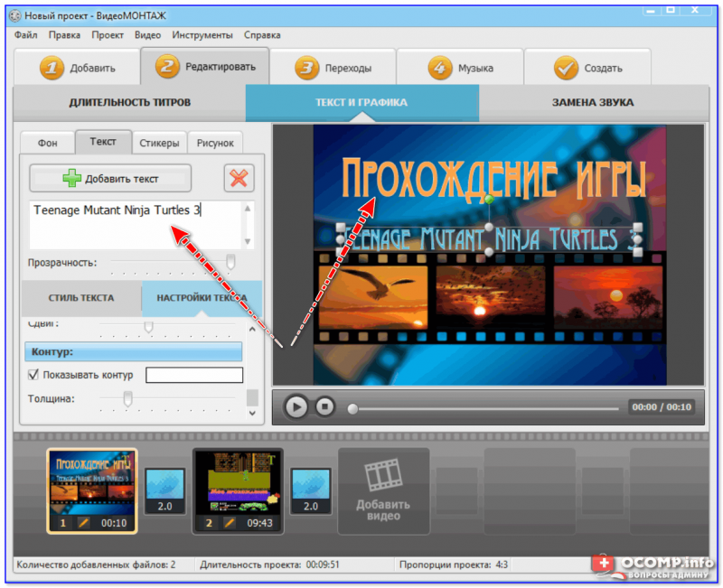Edit clip 2 with pencil icon
The width and height of the screenshot is (723, 588).
click(x=230, y=523)
